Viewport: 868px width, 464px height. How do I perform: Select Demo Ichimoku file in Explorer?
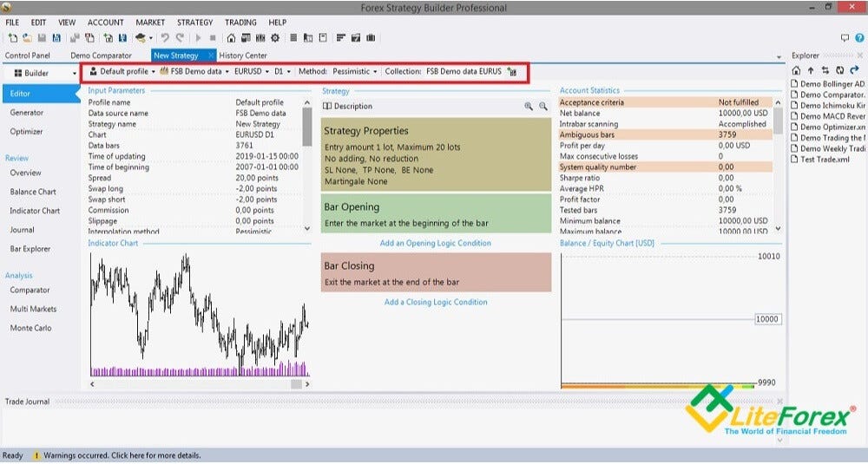tap(828, 106)
